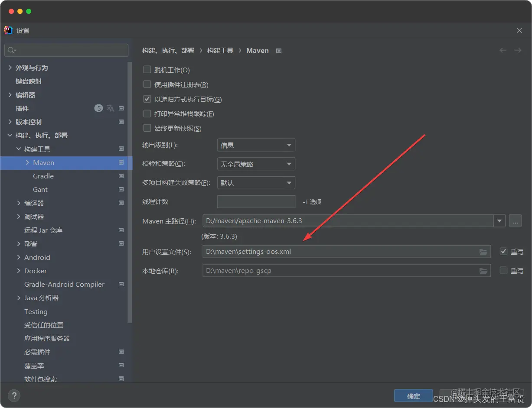This screenshot has height=408, width=532.
Task: Click the project-level icon on 软件包搜索 row
Action: click(121, 379)
